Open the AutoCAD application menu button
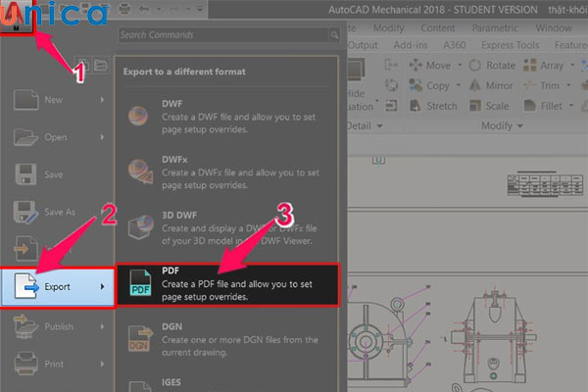The height and width of the screenshot is (392, 588). (x=17, y=18)
